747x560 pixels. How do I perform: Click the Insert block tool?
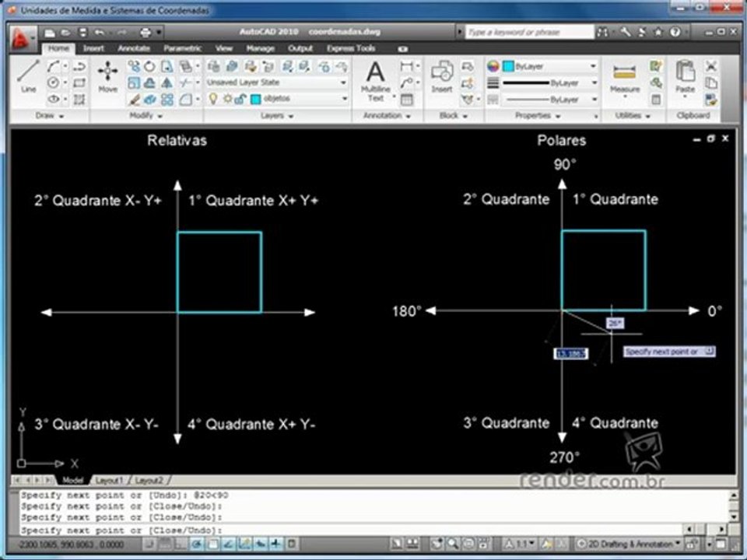pos(442,76)
